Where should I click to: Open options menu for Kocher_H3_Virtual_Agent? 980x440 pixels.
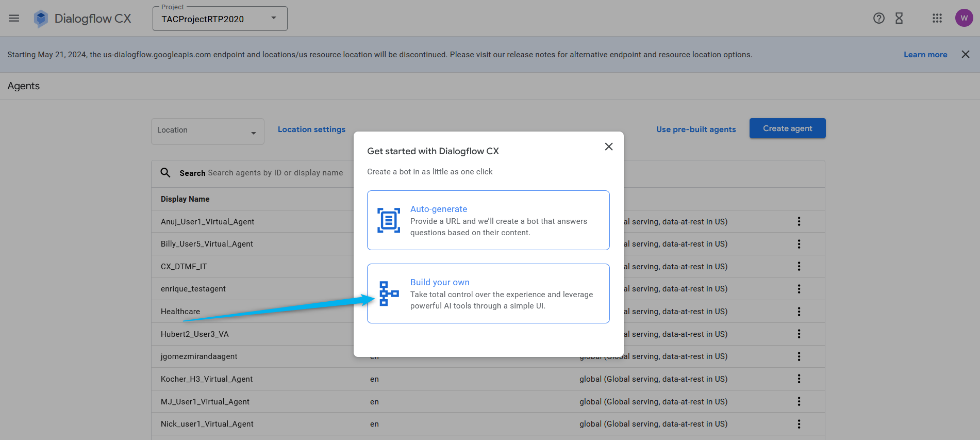pos(799,379)
